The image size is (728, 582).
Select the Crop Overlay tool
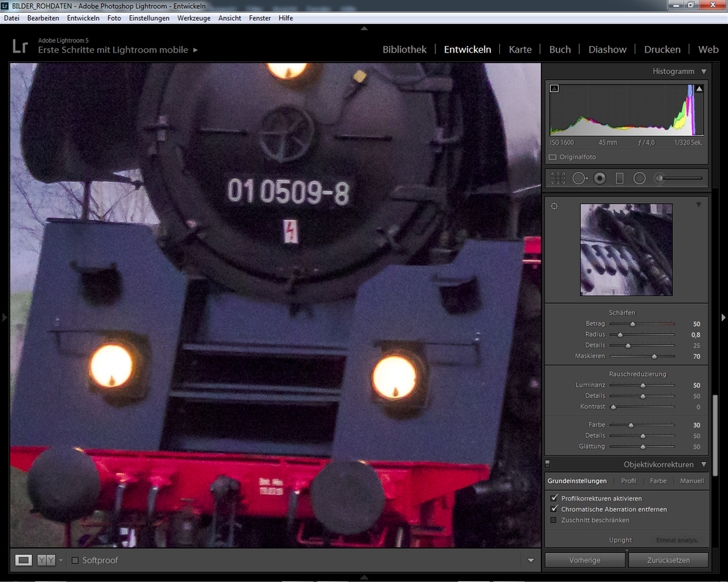pos(558,178)
